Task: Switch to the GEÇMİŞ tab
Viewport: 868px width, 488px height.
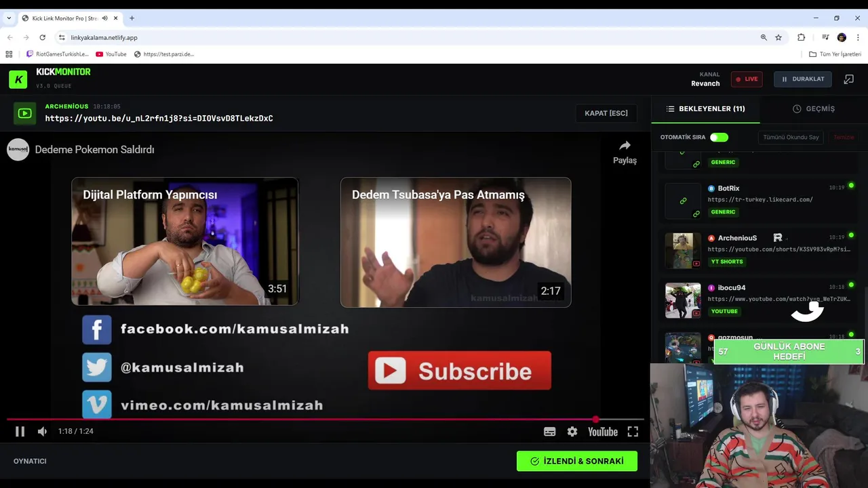Action: click(x=814, y=108)
